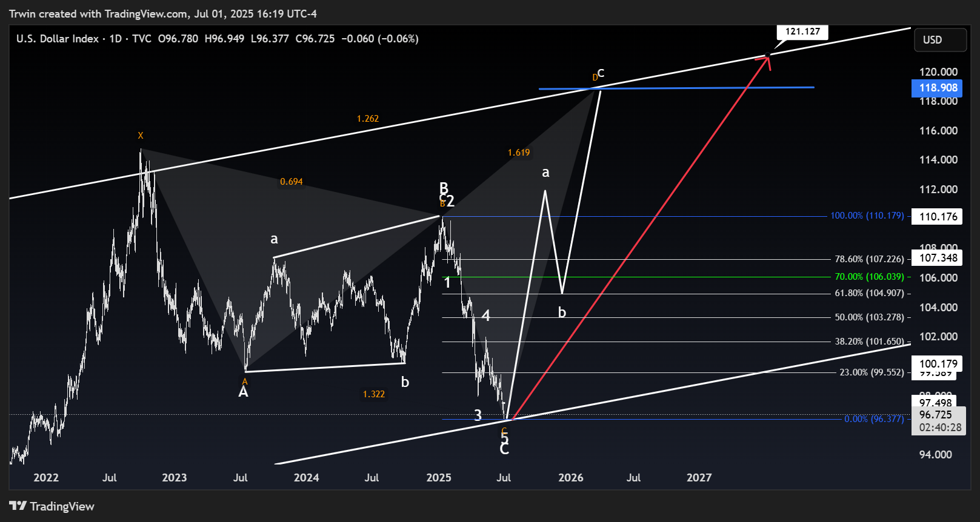
Task: Click the blue 118.908 price label
Action: click(936, 88)
